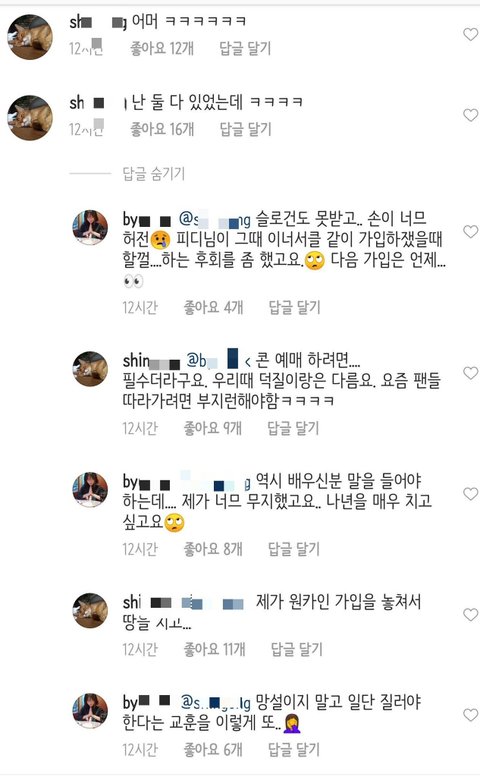The height and width of the screenshot is (777, 480).
Task: Open the 'shin' username on '콘 예매' comment
Action: click(151, 360)
